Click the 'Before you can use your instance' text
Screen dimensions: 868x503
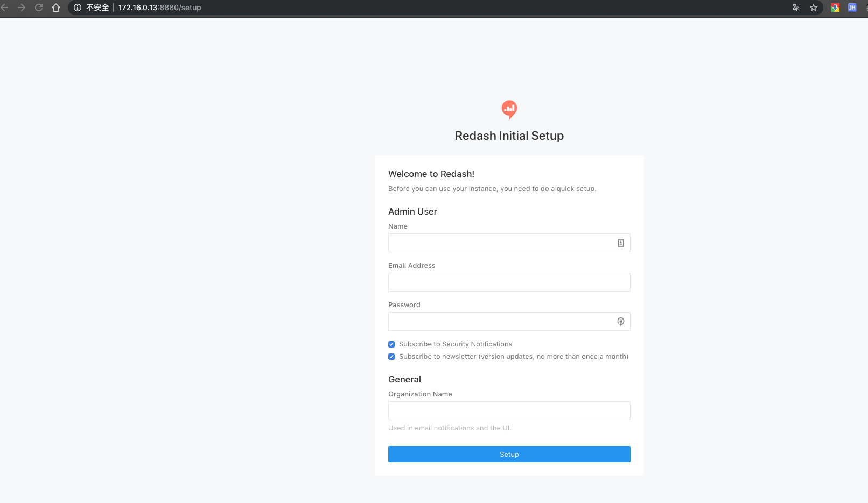[x=492, y=189]
